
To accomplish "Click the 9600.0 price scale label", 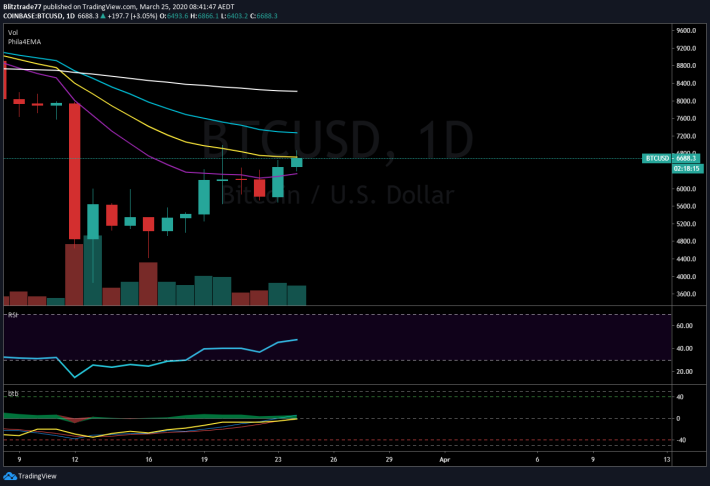I will click(x=686, y=31).
